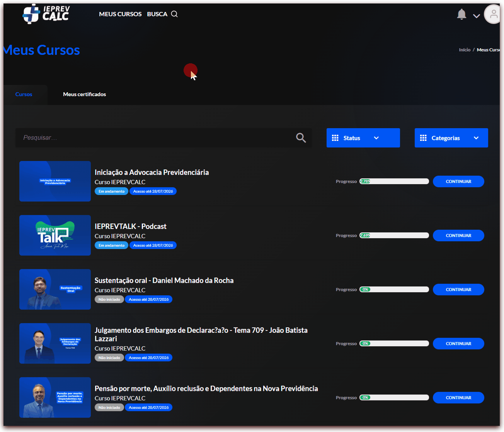Open the Julgamento dos Embargos thumbnail
This screenshot has height=432, width=504.
[x=55, y=343]
